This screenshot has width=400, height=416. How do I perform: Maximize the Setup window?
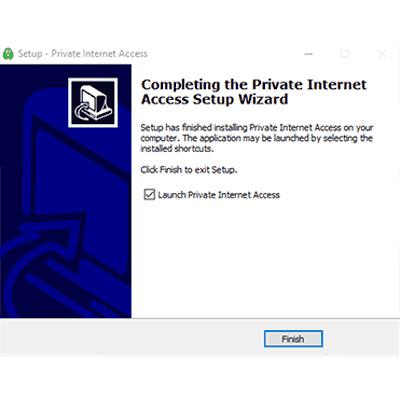point(345,54)
